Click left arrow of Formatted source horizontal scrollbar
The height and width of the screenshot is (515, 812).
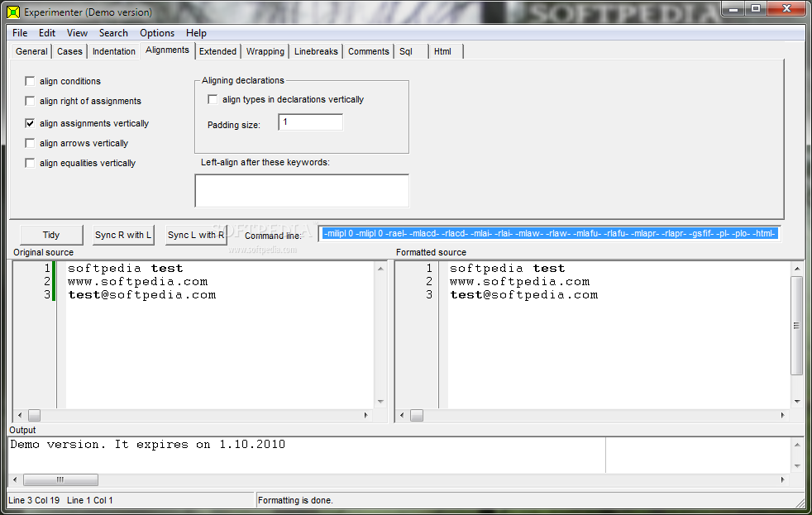(x=402, y=415)
